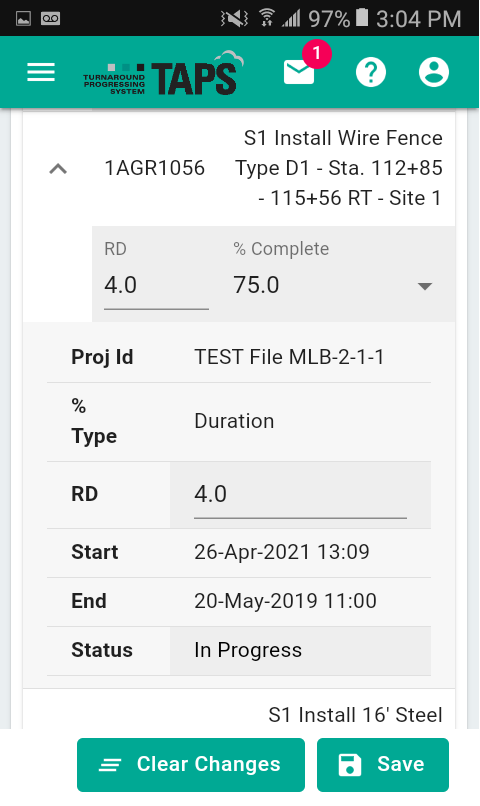Open the % Complete dropdown arrow

pyautogui.click(x=424, y=286)
